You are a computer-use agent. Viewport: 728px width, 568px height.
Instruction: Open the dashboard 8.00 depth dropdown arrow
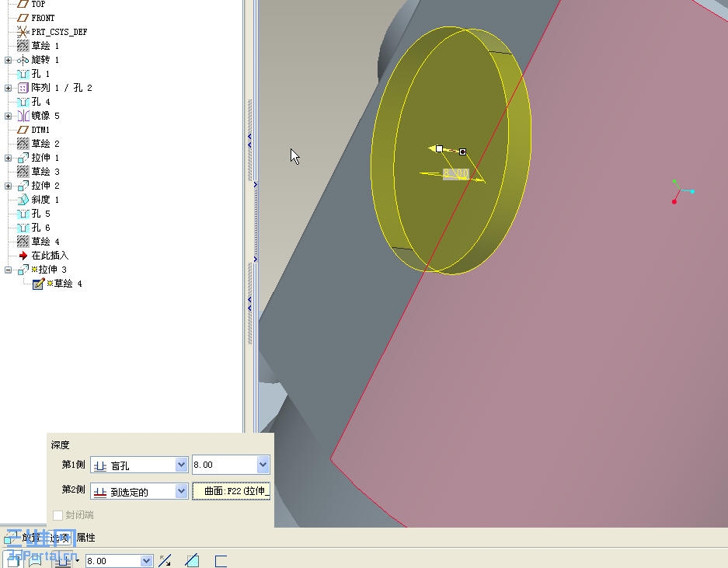(x=146, y=561)
